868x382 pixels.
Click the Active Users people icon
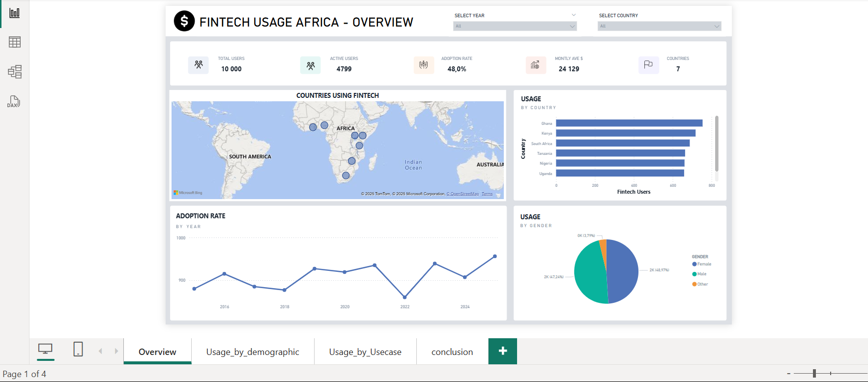pyautogui.click(x=311, y=65)
